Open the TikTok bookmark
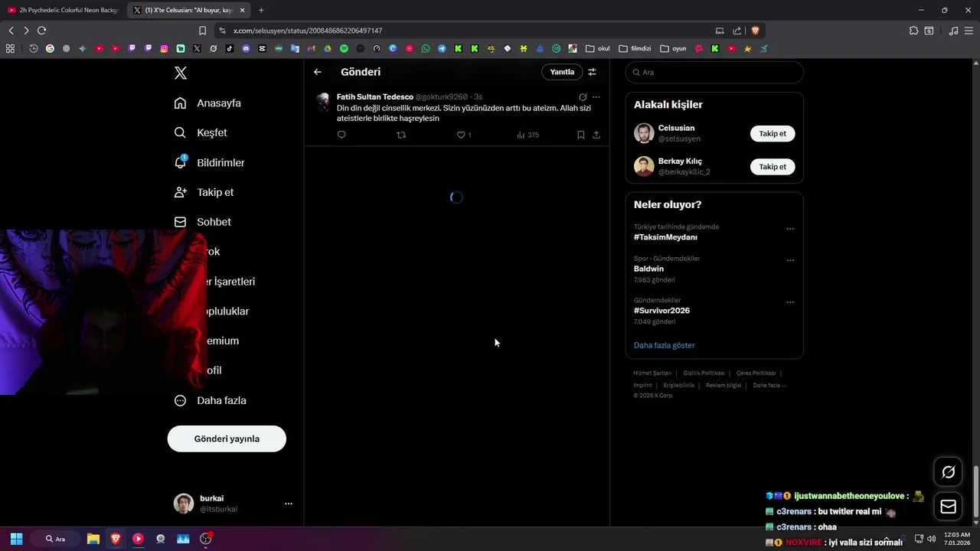The height and width of the screenshot is (551, 980). (229, 48)
